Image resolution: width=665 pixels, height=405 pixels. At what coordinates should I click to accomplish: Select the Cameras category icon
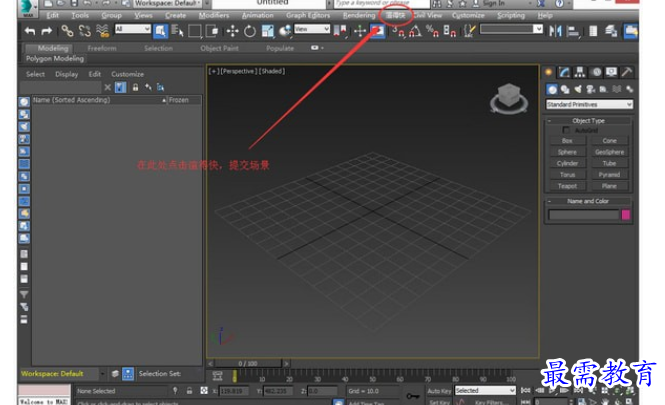(x=590, y=89)
